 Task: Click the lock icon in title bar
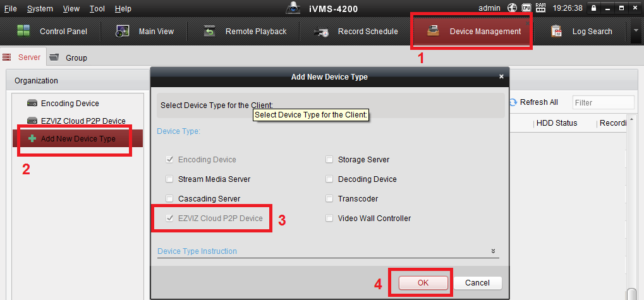click(593, 8)
